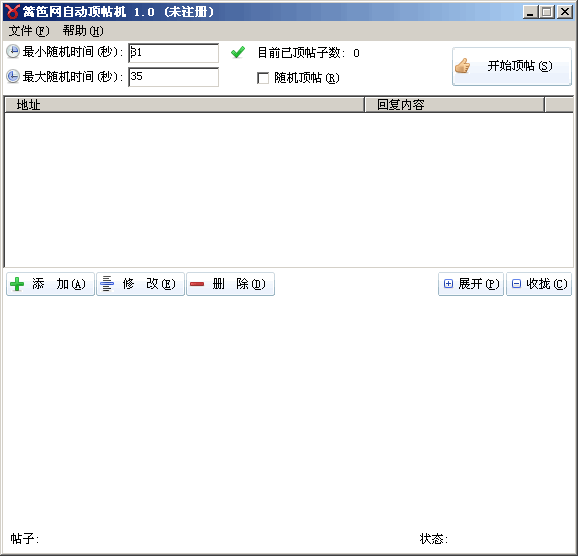Open the 帮助 menu
Screen dimensions: 578x556
click(83, 31)
